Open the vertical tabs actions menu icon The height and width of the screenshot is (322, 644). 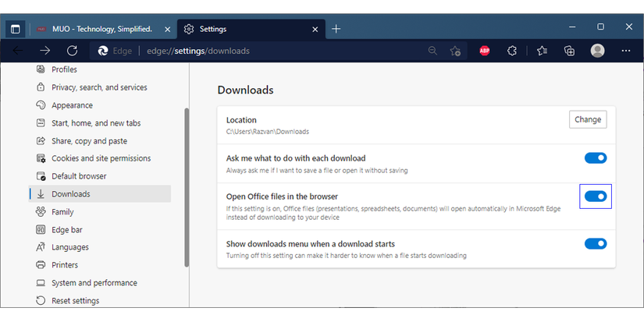point(15,29)
